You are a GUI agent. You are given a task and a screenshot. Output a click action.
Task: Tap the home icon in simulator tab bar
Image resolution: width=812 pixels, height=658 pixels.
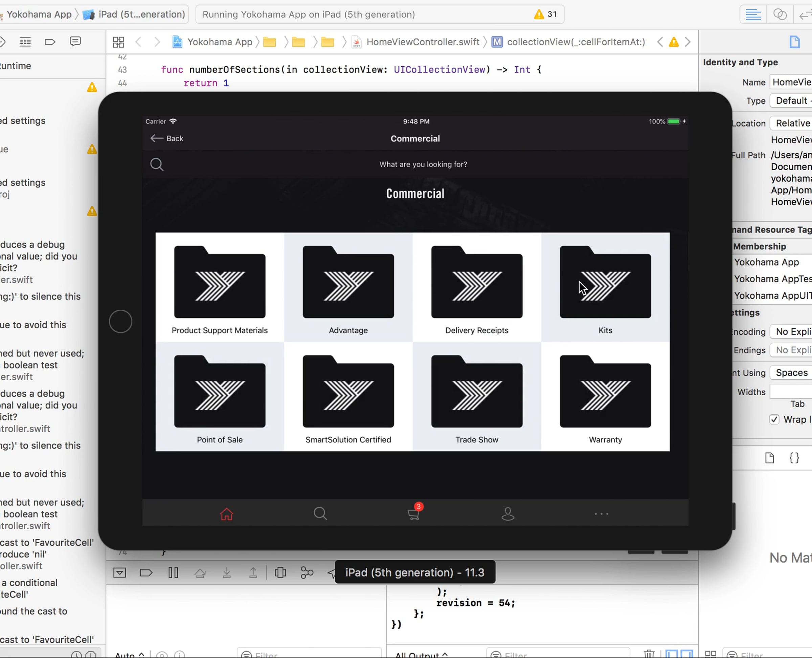[x=226, y=514]
